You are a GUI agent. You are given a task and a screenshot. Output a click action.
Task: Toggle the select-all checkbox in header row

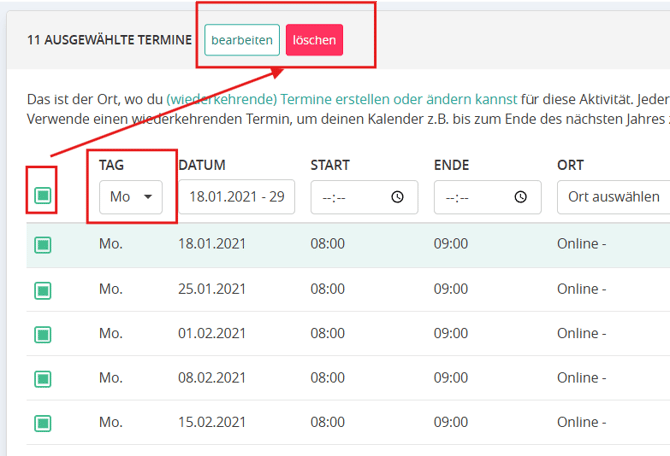[x=42, y=196]
